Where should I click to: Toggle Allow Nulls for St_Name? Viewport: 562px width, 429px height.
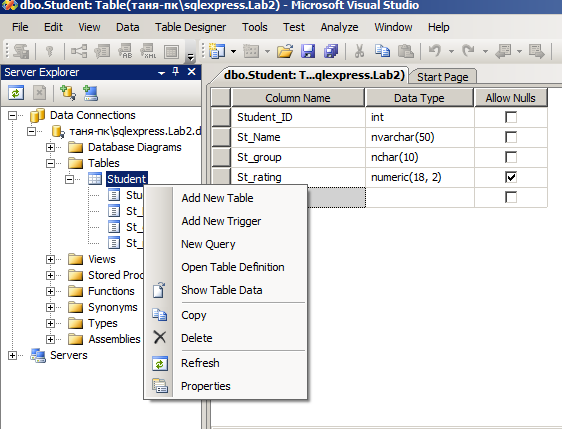point(511,137)
